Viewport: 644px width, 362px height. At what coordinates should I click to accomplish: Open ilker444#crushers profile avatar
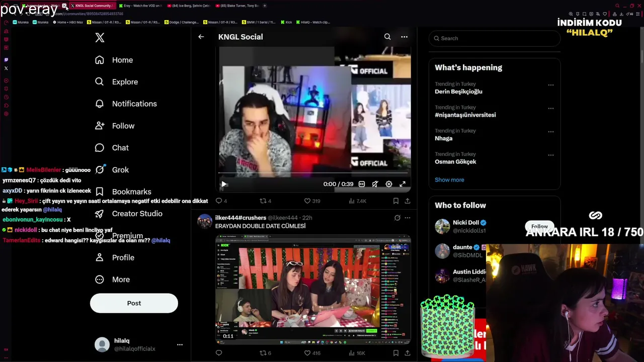pos(205,221)
